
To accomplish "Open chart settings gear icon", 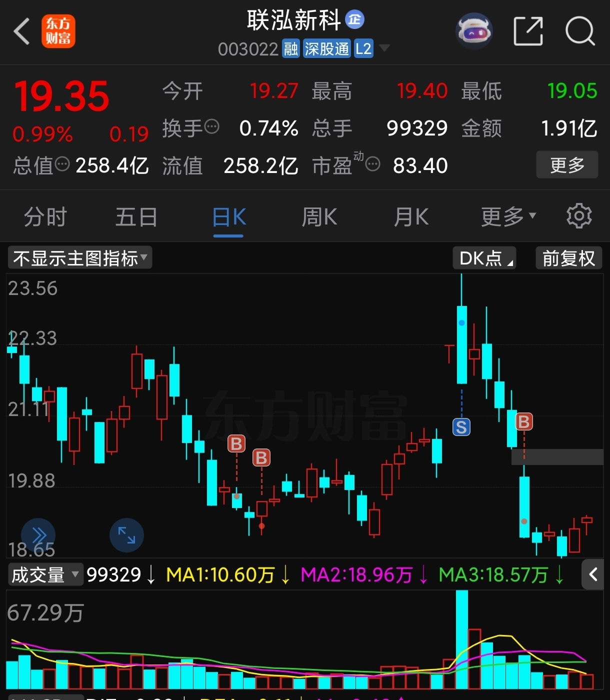I will [x=579, y=216].
